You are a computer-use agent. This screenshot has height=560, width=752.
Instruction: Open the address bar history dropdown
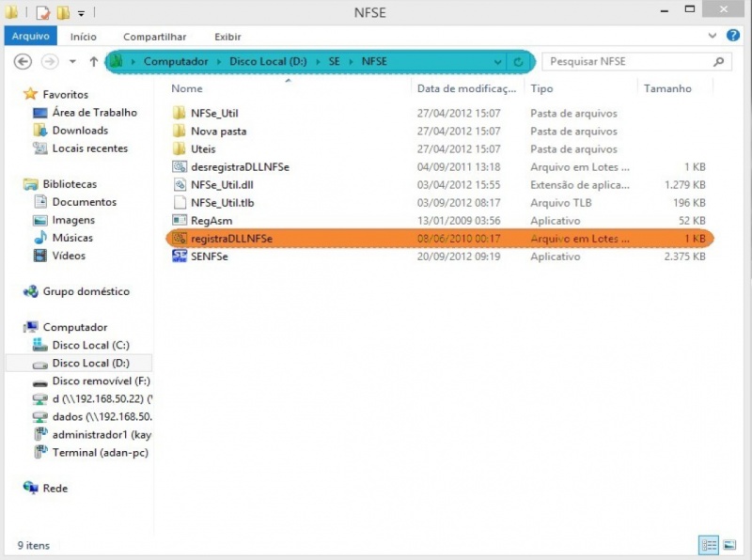coord(497,62)
